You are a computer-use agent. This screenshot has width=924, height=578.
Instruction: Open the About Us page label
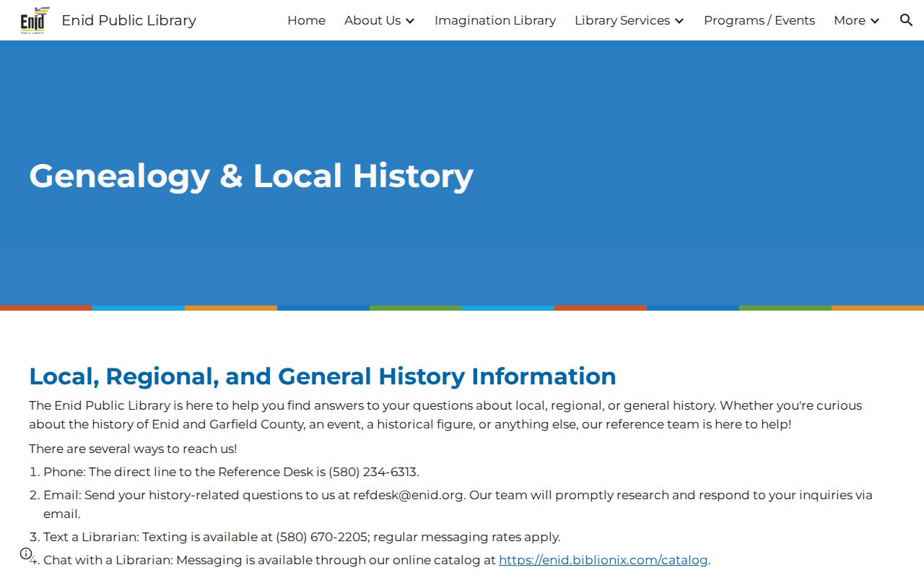point(372,20)
